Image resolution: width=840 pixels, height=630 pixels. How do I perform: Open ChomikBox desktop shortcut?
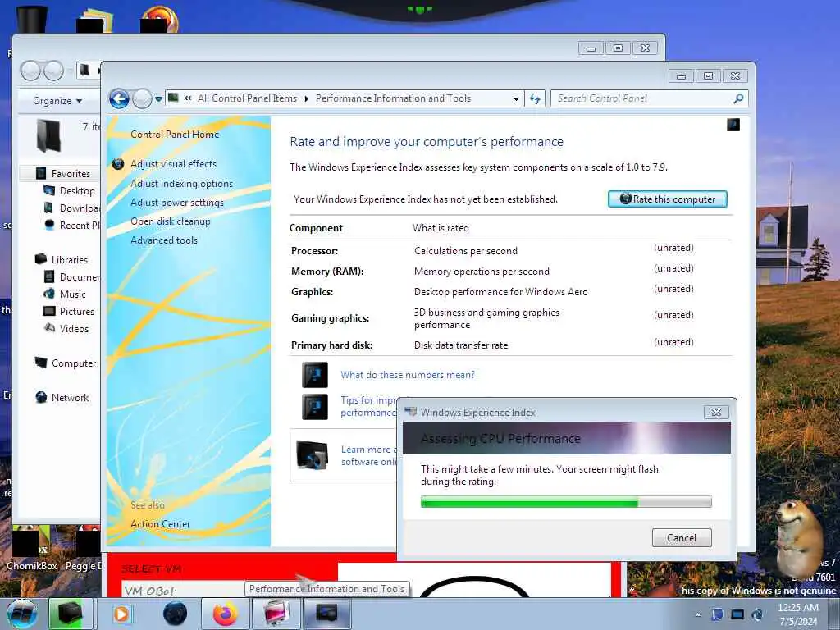[30, 547]
